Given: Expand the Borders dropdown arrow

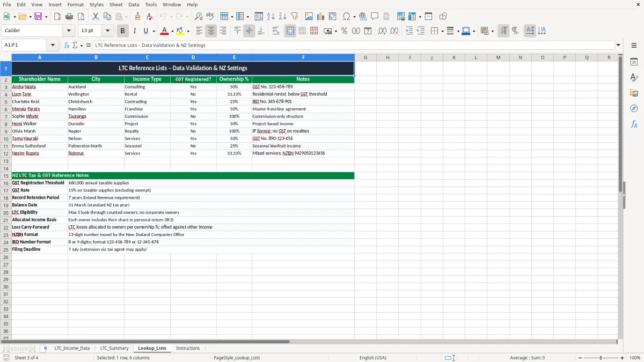Looking at the screenshot, I should click(442, 31).
